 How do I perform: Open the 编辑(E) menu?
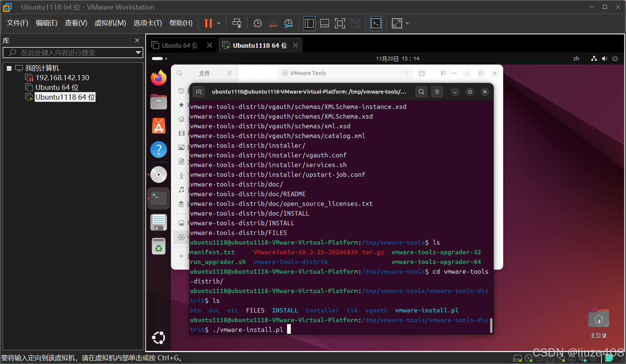47,23
